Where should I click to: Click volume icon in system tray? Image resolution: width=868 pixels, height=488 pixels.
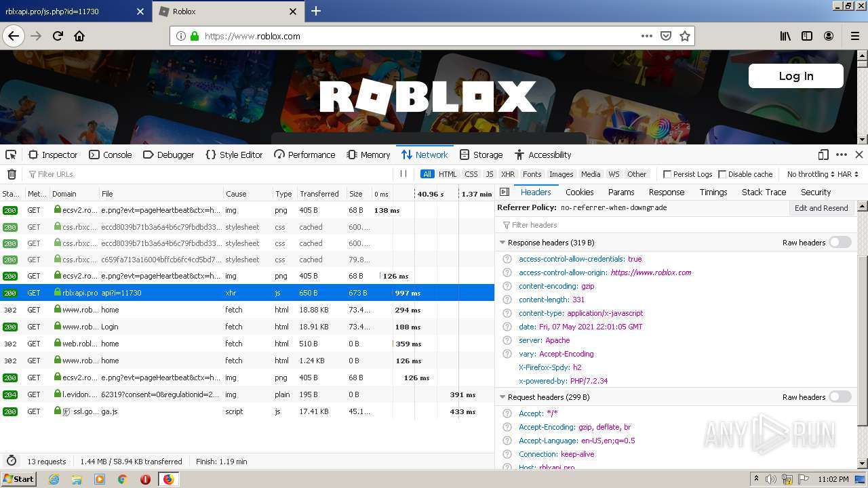click(770, 479)
